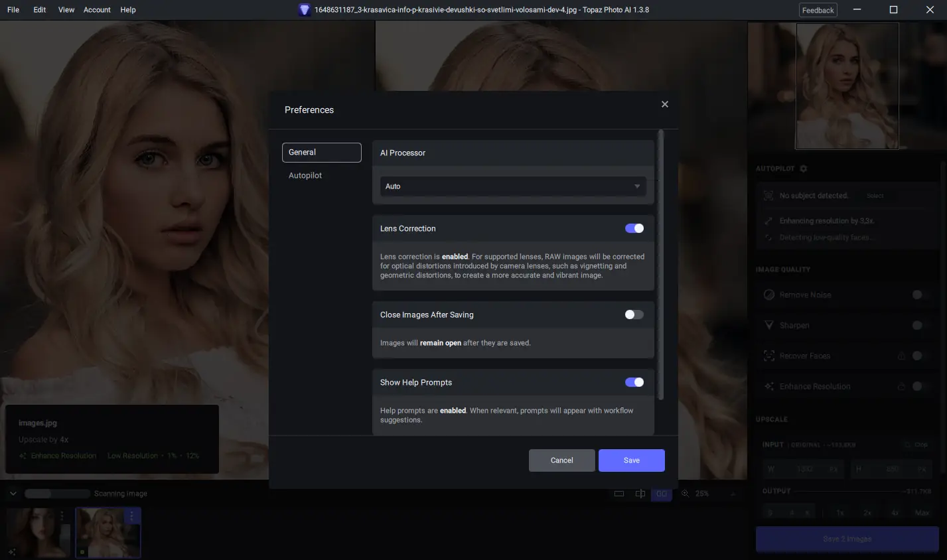Open options menu on first filmstrip thumbnail
This screenshot has height=560, width=947.
click(x=62, y=516)
